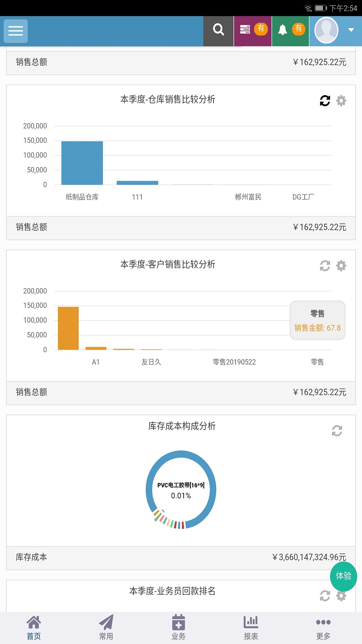Tap the user avatar picture

coord(326,31)
